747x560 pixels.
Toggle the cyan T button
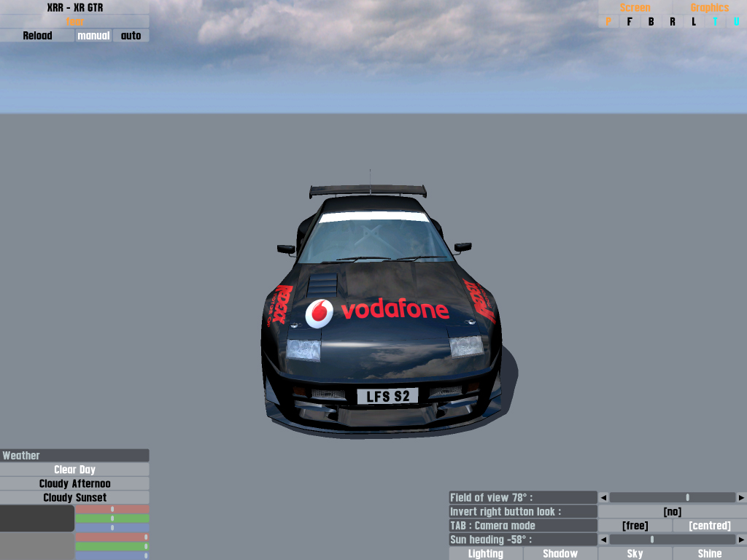tap(715, 21)
